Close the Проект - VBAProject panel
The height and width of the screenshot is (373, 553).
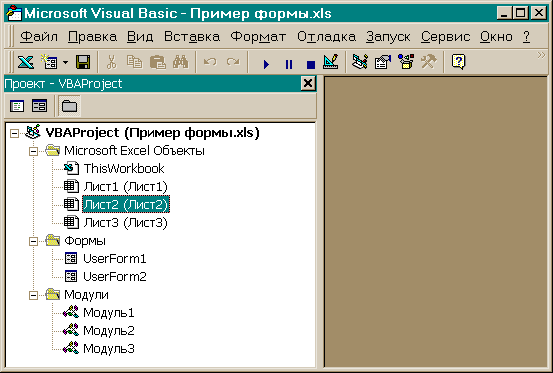coord(308,84)
